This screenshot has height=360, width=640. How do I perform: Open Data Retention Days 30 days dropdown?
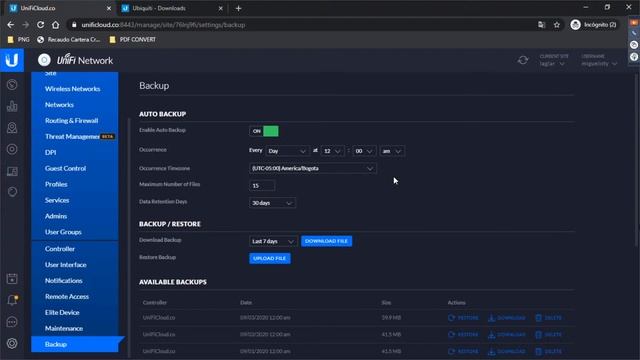(x=272, y=203)
